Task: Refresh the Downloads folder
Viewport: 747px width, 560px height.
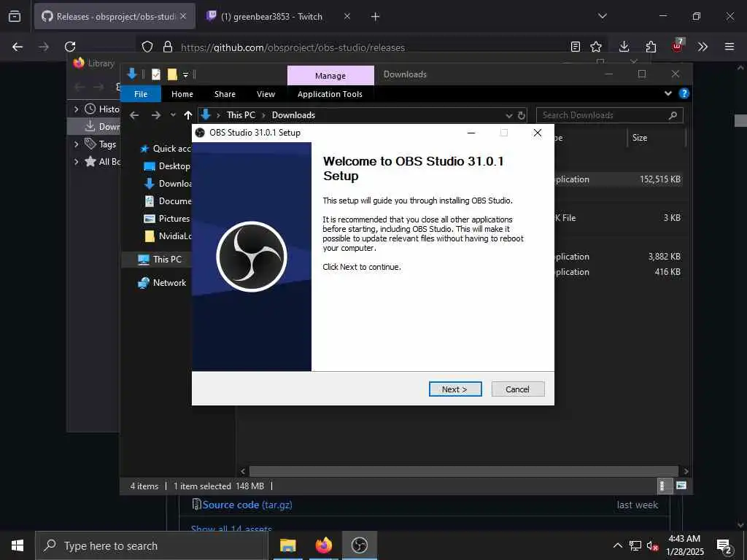Action: point(521,116)
